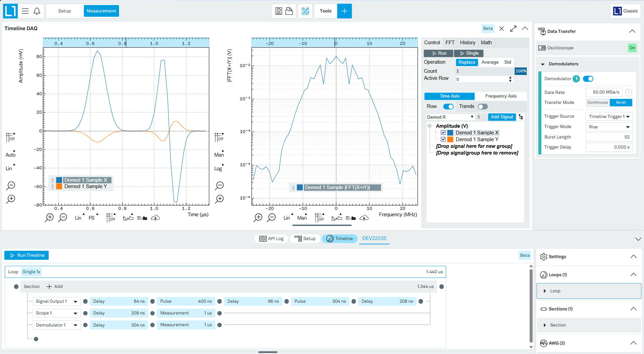Click the blue plus add-tab icon

tap(344, 11)
